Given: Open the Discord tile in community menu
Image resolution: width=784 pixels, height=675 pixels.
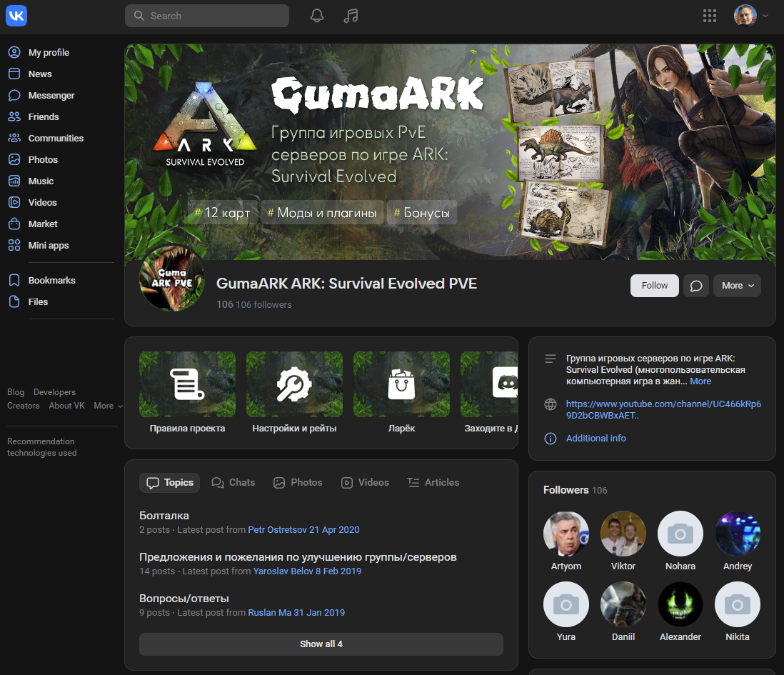Looking at the screenshot, I should click(490, 393).
